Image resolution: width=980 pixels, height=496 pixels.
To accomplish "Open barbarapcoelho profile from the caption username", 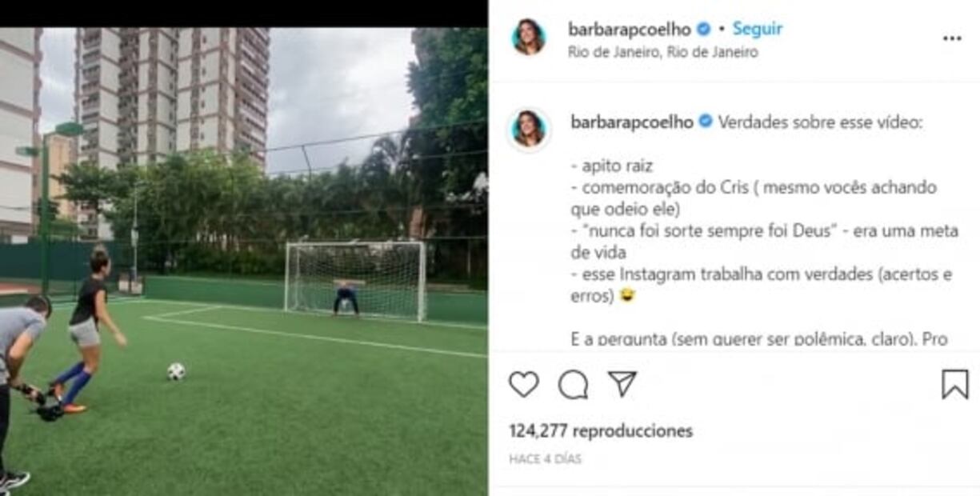I will tap(632, 122).
